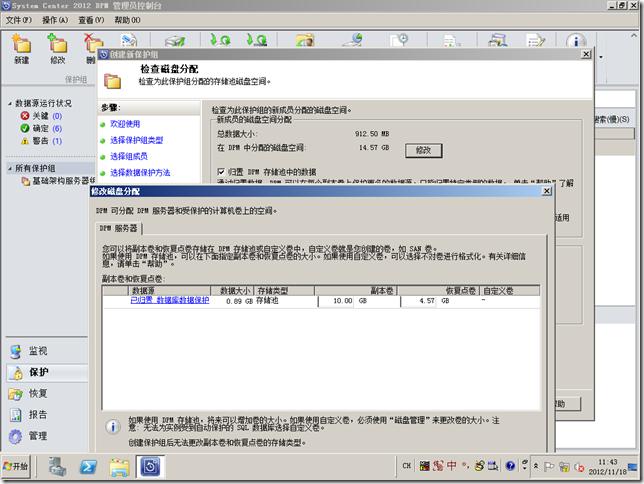Click the 中 IME mode icon
Viewport: 644px width, 484px height.
coord(451,466)
